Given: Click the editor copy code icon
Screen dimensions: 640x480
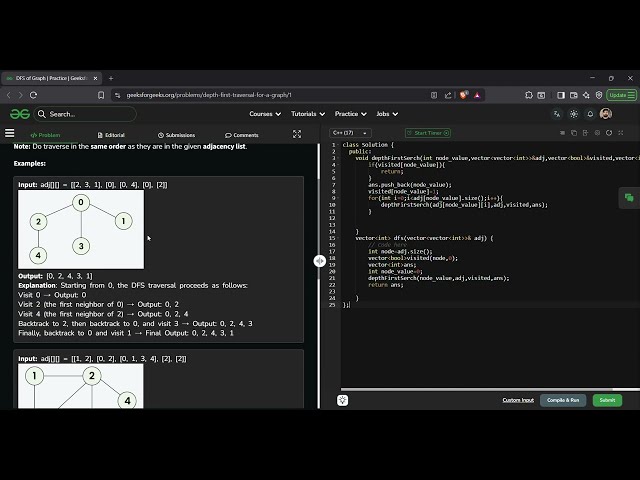Looking at the screenshot, I should click(574, 133).
